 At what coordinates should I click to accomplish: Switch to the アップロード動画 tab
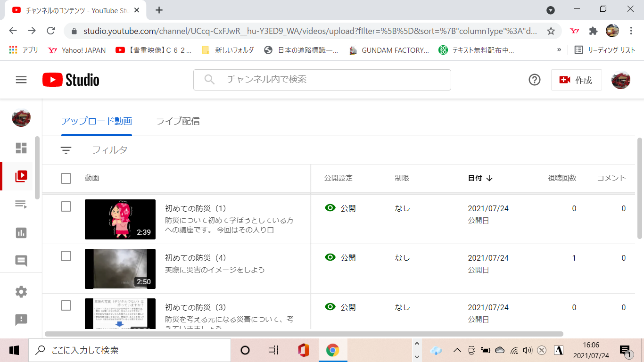(x=97, y=121)
